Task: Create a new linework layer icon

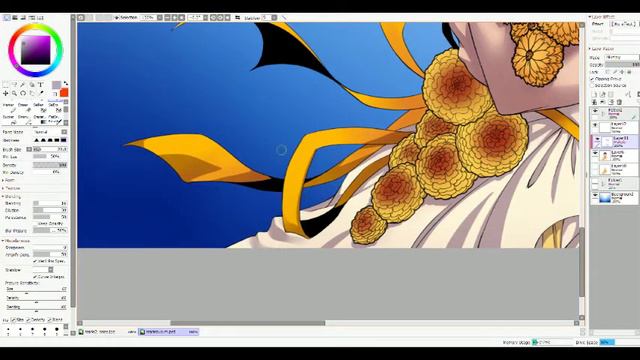Action: (x=602, y=94)
